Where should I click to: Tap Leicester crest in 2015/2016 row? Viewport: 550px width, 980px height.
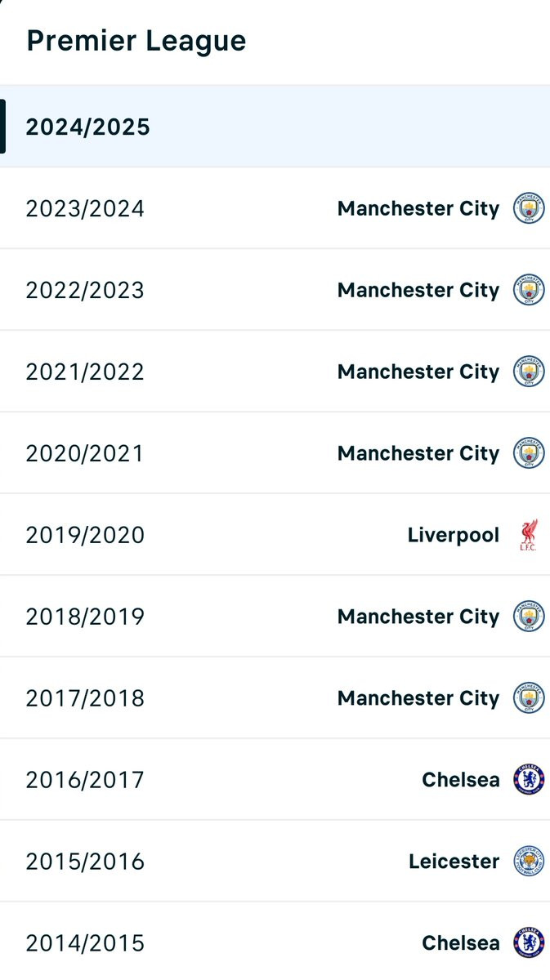[529, 862]
